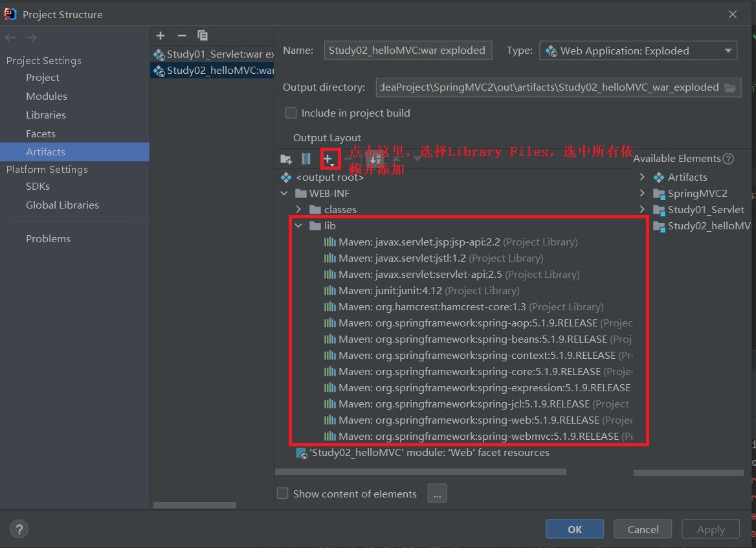Close the Project Structure dialog
This screenshot has height=548, width=756.
point(733,14)
